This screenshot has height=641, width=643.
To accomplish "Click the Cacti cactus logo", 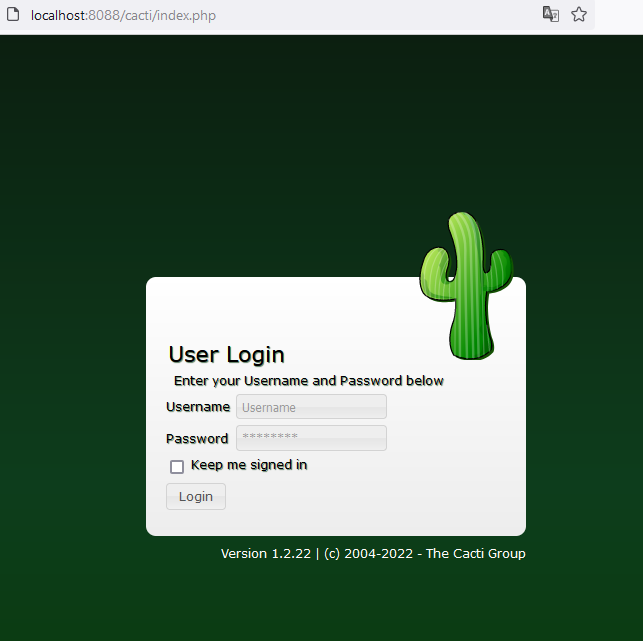I will tap(466, 285).
